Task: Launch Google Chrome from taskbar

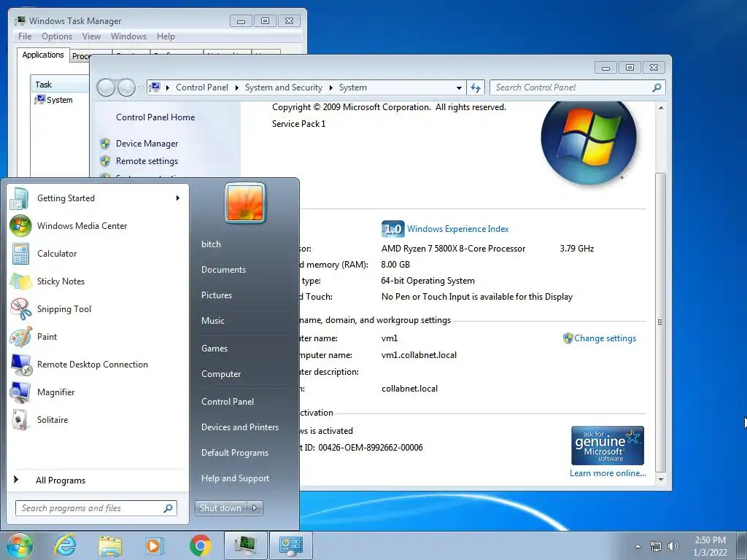Action: point(200,545)
